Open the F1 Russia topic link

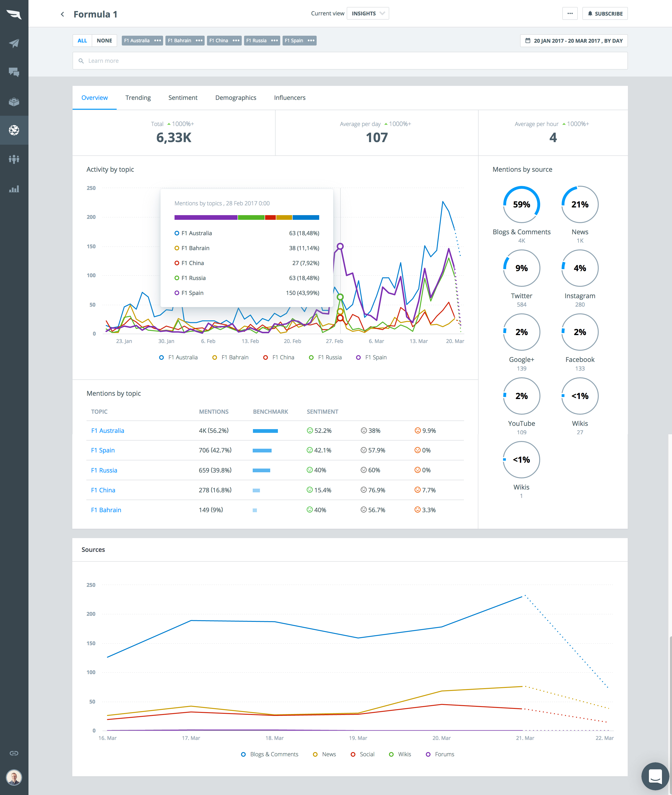[x=104, y=470]
